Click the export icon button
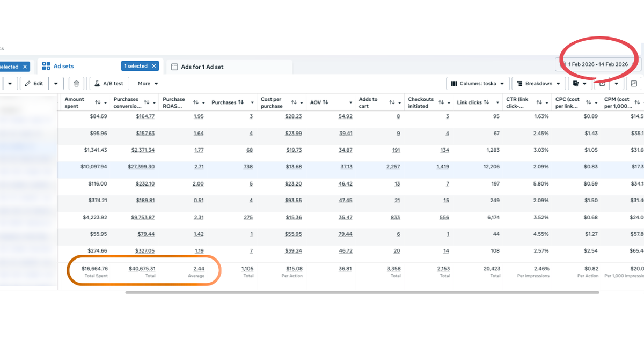644x362 pixels. tap(602, 84)
